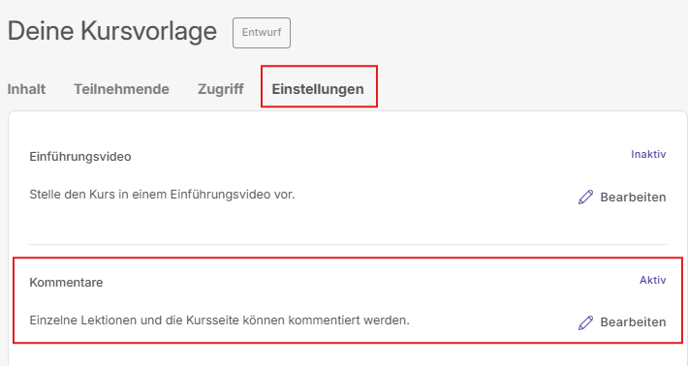Click Bearbeiten text for Kommentare
The image size is (688, 366).
coord(633,322)
